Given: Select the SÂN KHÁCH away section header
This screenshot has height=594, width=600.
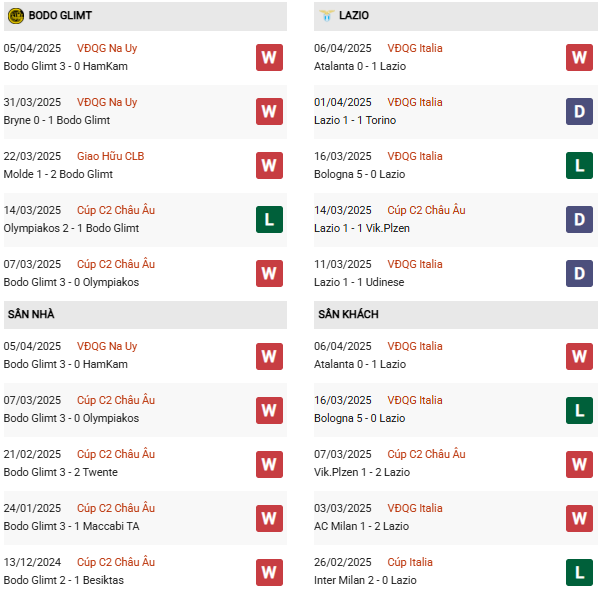Looking at the screenshot, I should [348, 314].
